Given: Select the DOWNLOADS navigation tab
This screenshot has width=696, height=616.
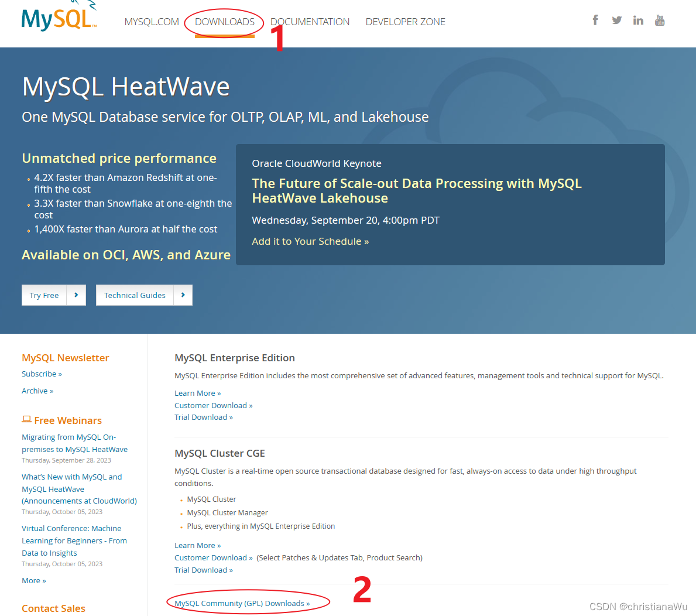Looking at the screenshot, I should [225, 22].
